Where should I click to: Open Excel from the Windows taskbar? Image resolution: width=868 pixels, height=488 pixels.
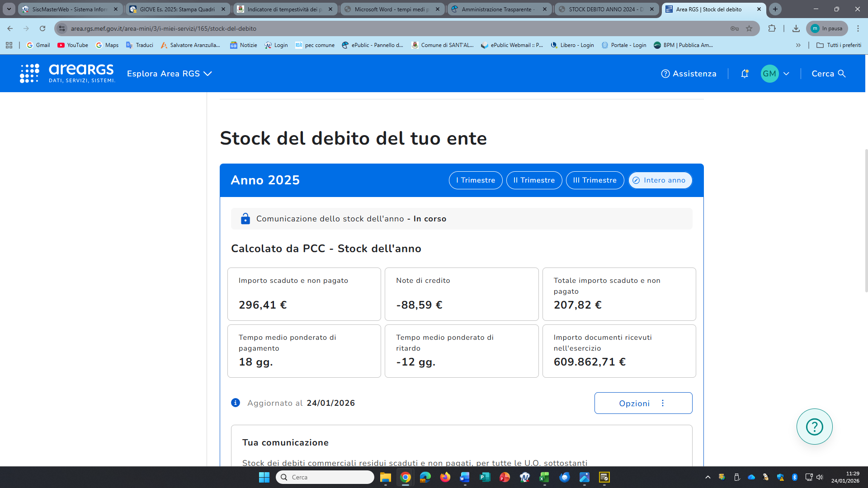[x=544, y=477]
